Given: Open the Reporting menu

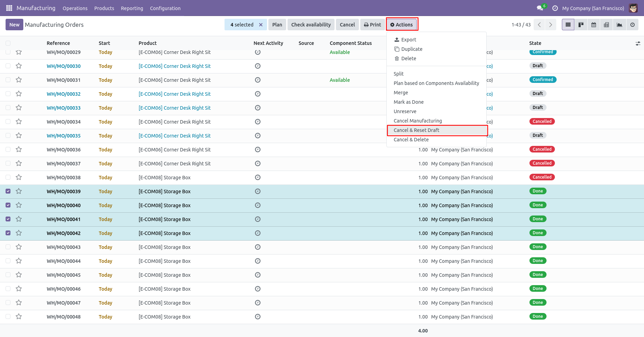Looking at the screenshot, I should [x=132, y=8].
